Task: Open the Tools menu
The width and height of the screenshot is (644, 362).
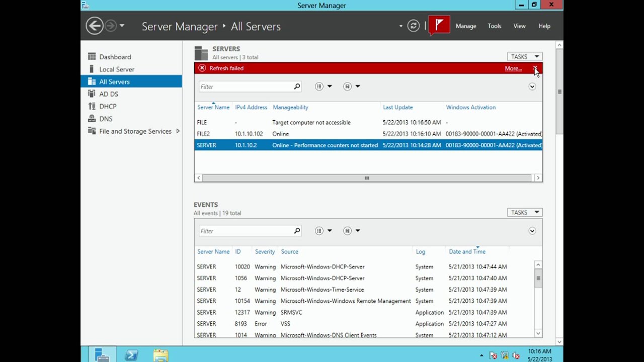Action: (x=495, y=26)
